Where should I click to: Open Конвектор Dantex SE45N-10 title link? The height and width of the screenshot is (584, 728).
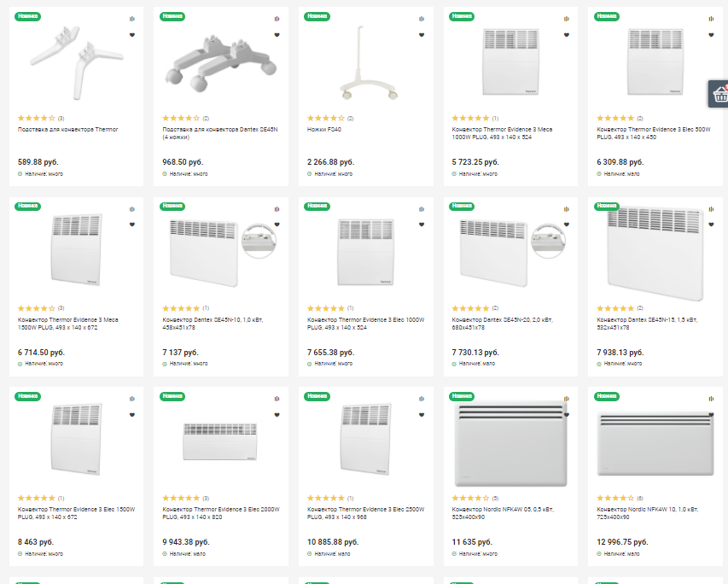pyautogui.click(x=213, y=324)
